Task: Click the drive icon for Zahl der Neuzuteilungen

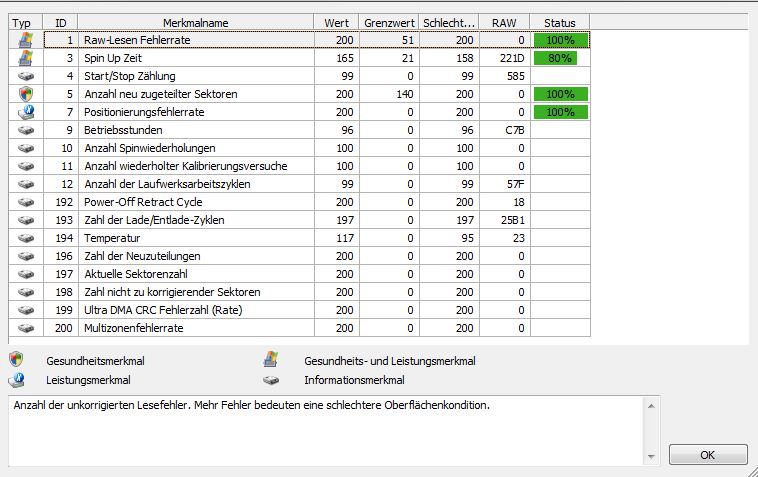Action: pos(26,256)
